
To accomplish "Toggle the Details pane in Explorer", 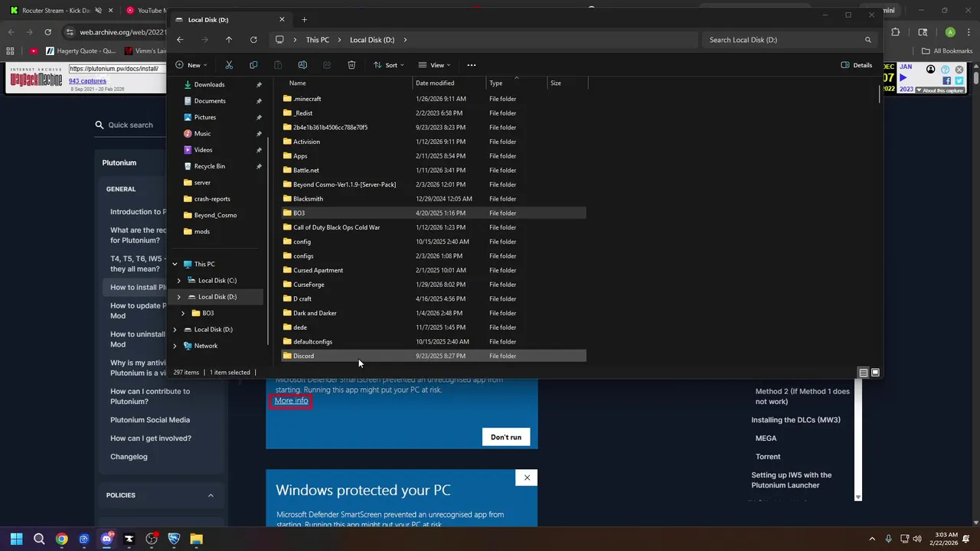I will pos(857,65).
